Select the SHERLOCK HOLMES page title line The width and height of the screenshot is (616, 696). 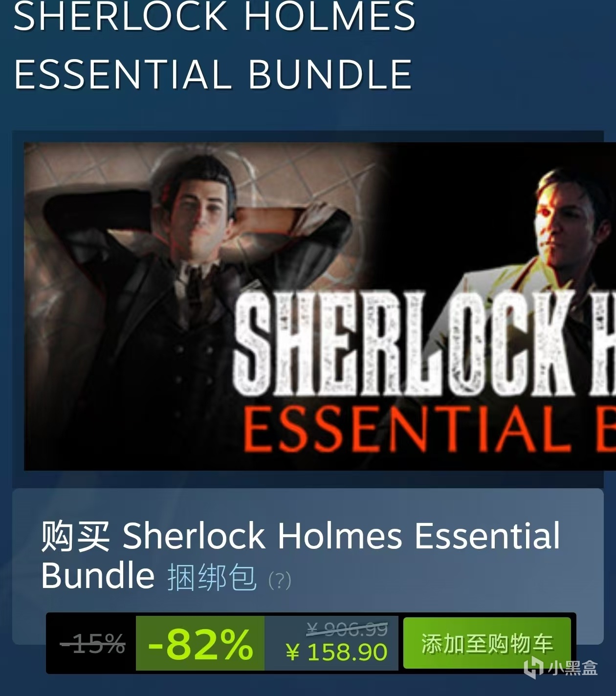215,16
